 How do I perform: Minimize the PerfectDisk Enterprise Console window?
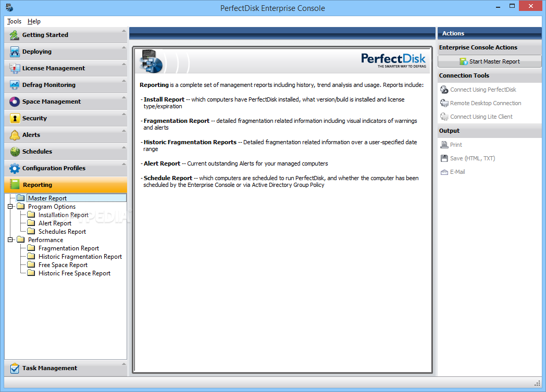(498, 6)
